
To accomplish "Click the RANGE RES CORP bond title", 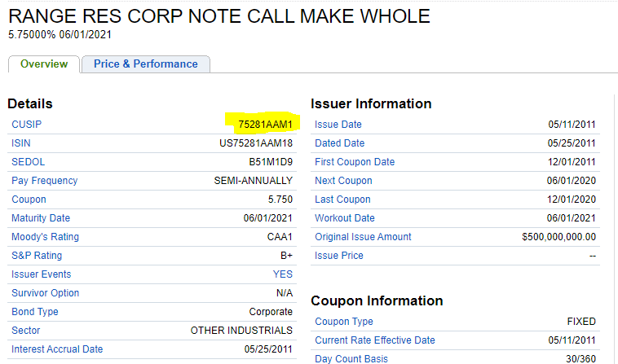I will tap(219, 16).
